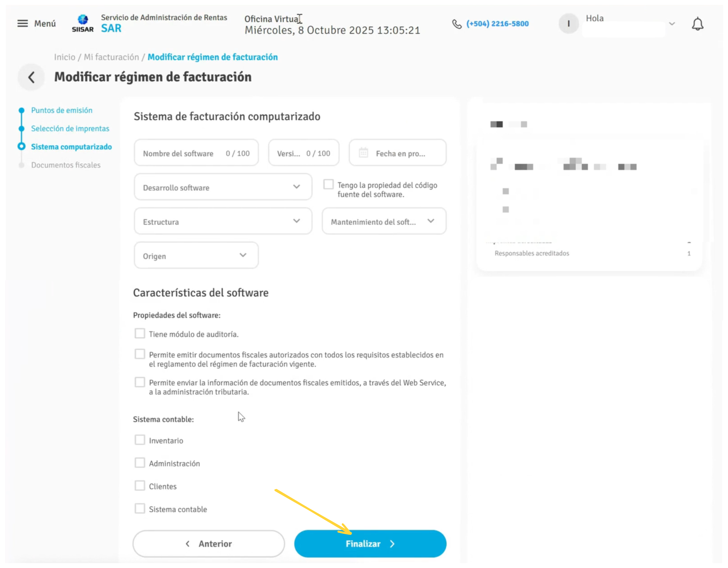
Task: Check source code ownership checkbox
Action: tap(328, 185)
